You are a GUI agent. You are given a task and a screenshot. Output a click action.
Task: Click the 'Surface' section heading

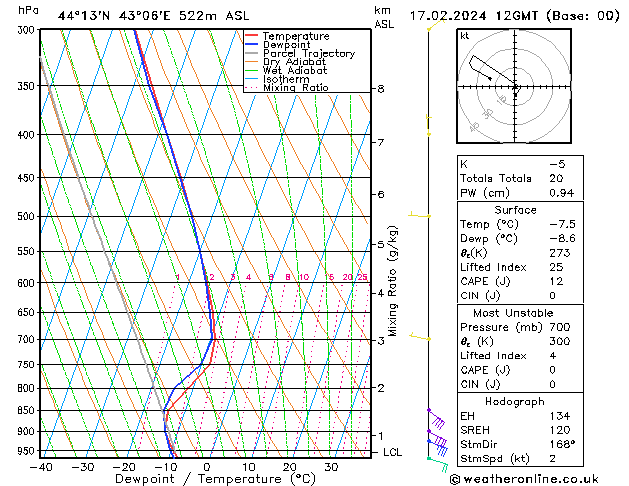pos(515,210)
